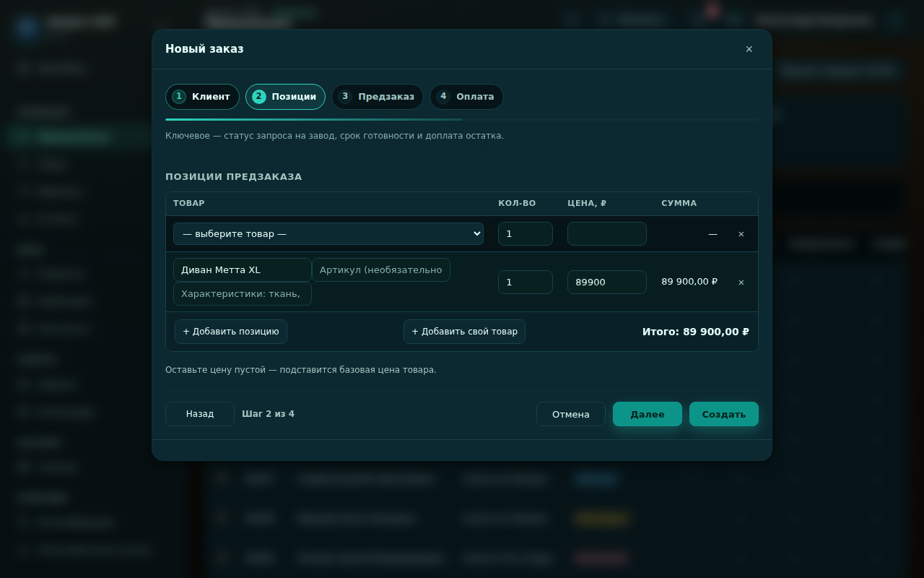
Task: Click the СУММА column header
Action: click(679, 204)
